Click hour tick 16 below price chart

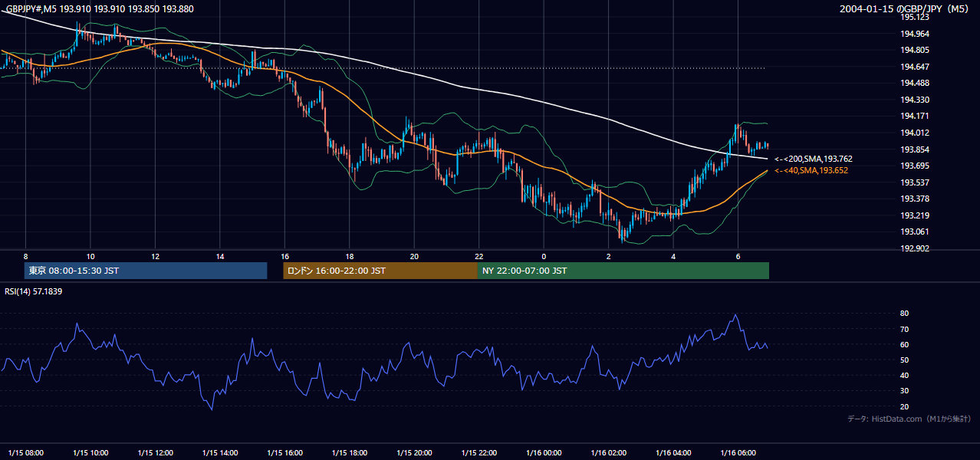(284, 256)
